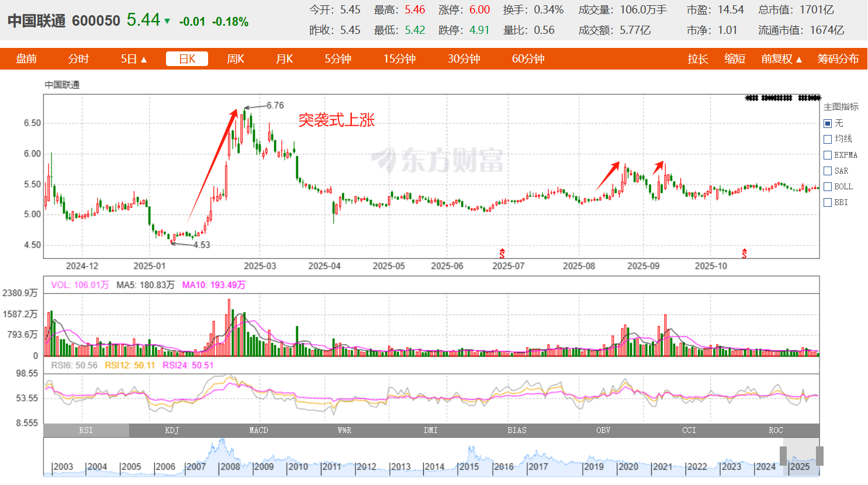Image resolution: width=868 pixels, height=485 pixels.
Task: Switch sub-chart to DMI indicator
Action: coord(431,430)
